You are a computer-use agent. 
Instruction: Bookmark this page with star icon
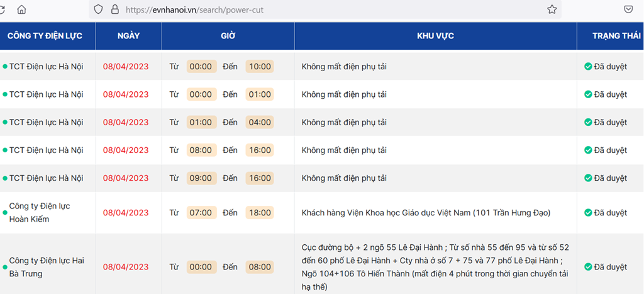(x=552, y=9)
